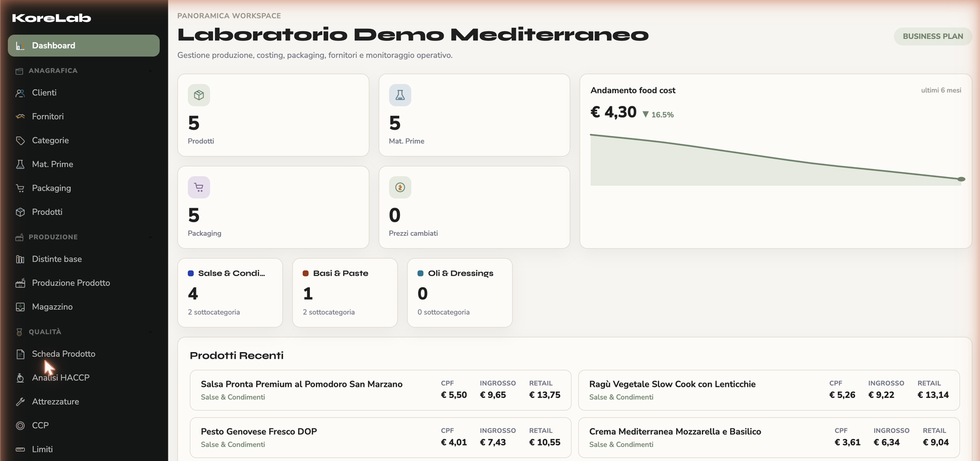
Task: Click the Distinte base icon
Action: click(20, 259)
